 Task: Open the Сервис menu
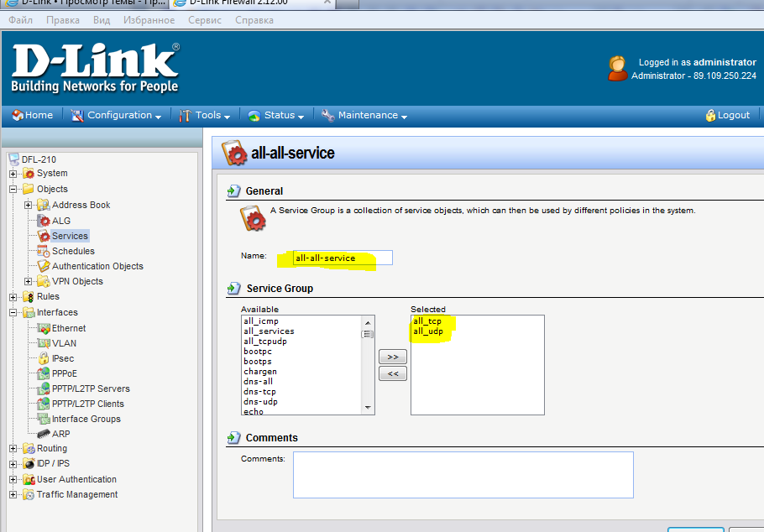[205, 20]
